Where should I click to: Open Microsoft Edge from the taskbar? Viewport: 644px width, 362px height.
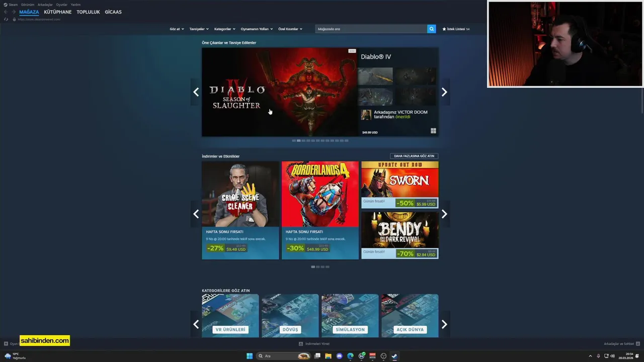coord(350,356)
